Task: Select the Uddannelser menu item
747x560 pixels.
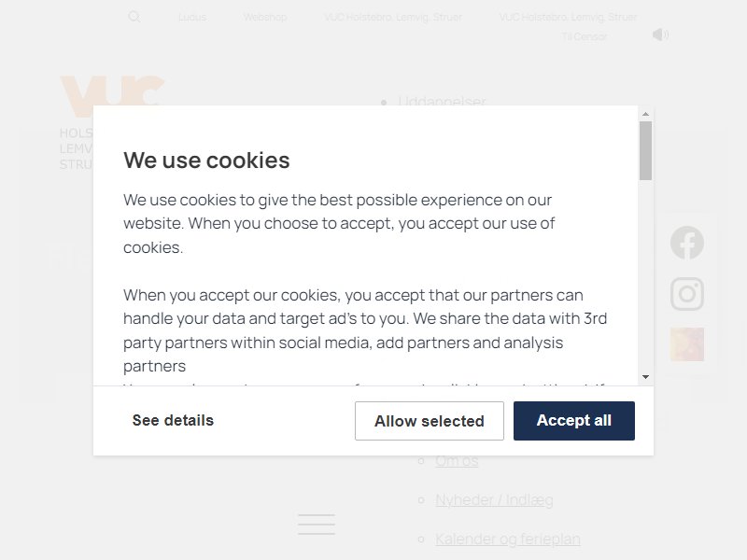Action: [x=442, y=101]
